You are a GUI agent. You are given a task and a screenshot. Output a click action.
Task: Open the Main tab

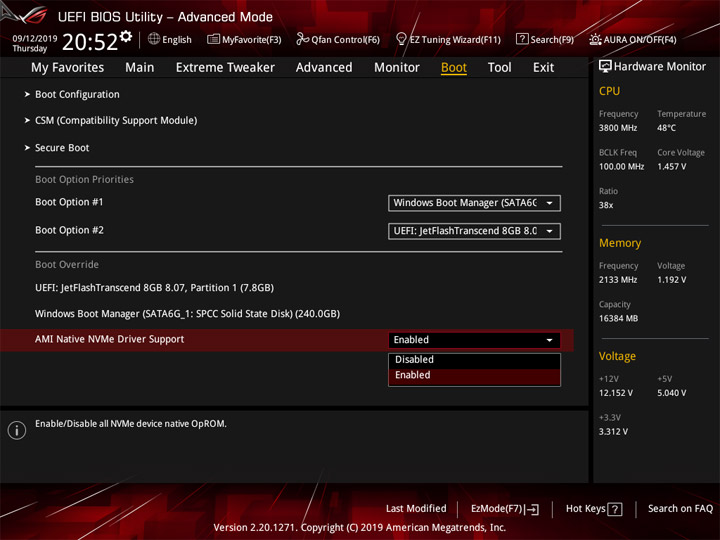click(140, 68)
